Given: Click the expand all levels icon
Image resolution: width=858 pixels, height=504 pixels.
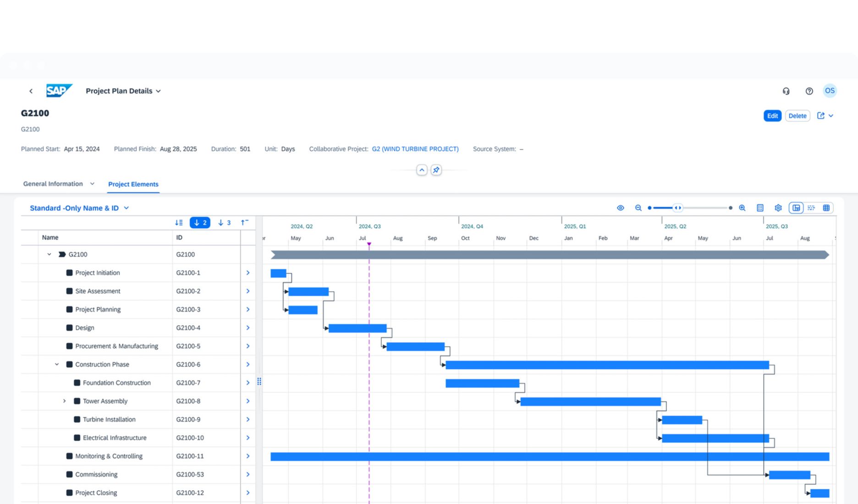Looking at the screenshot, I should (179, 223).
